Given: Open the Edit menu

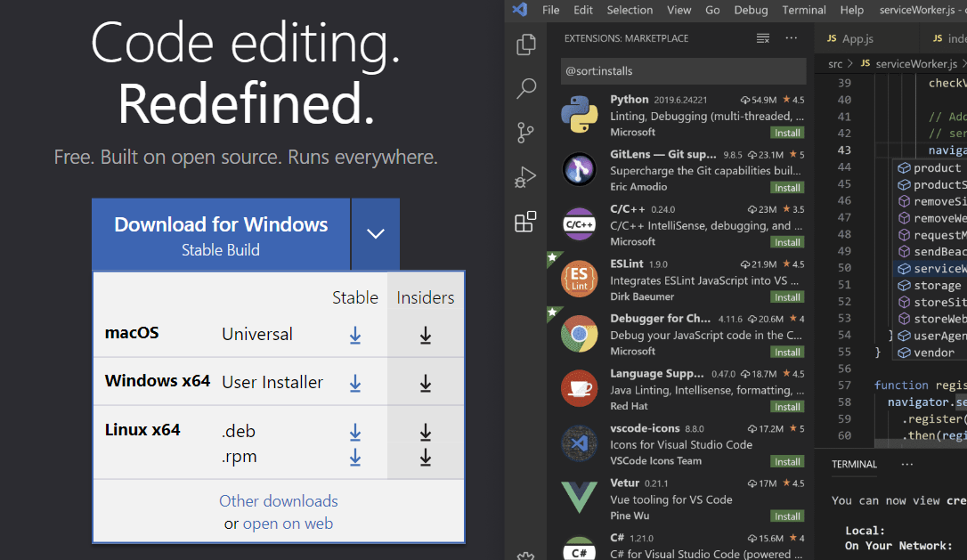Looking at the screenshot, I should pos(583,10).
